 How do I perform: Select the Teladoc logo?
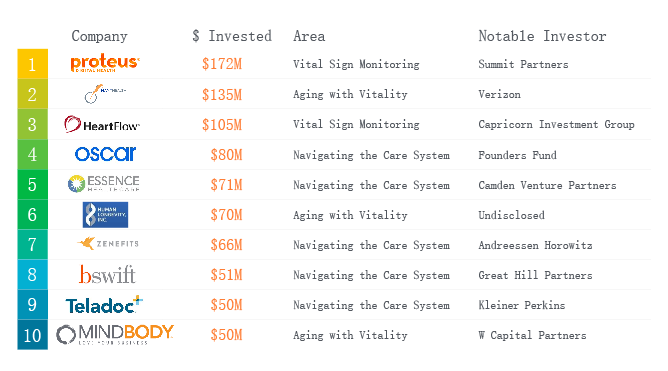click(x=104, y=305)
